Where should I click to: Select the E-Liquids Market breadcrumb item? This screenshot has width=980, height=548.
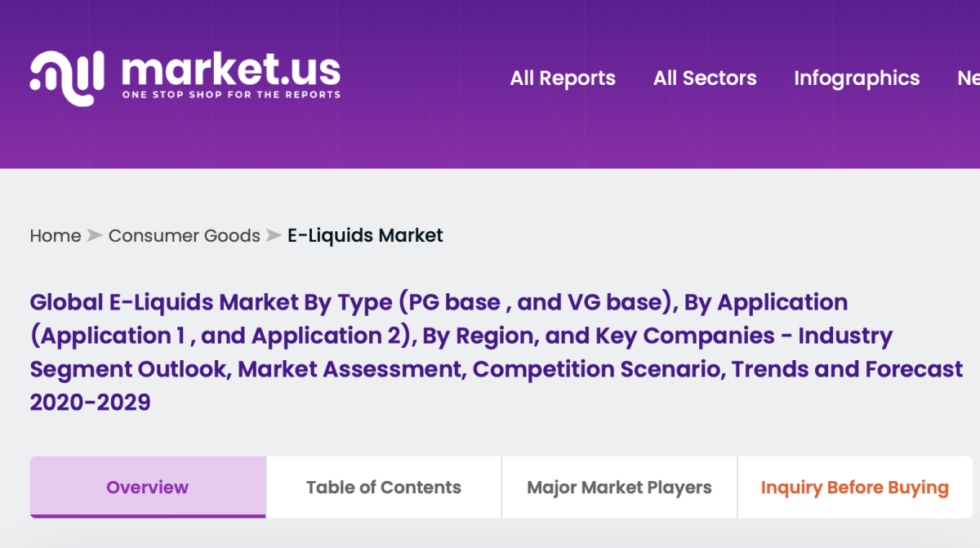365,236
